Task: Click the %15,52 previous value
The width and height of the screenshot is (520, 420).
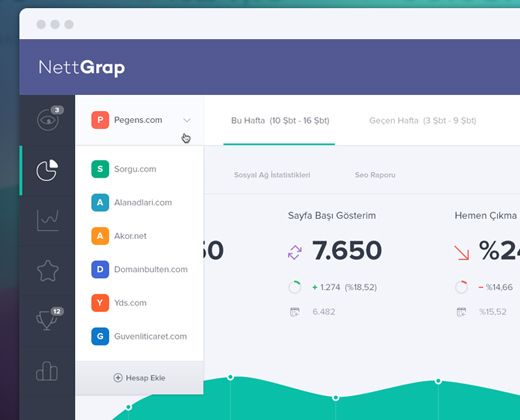Action: (x=493, y=312)
